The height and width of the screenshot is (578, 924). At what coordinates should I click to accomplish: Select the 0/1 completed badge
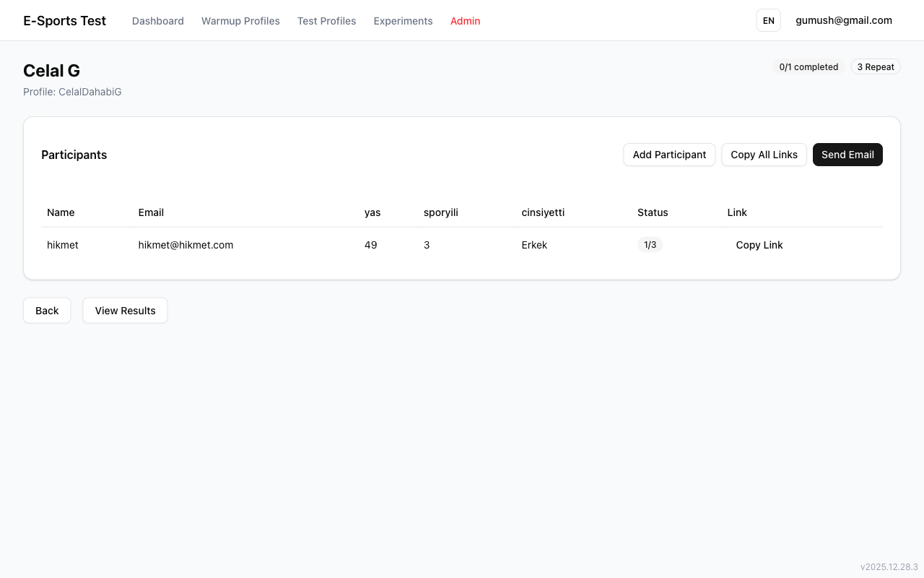808,67
